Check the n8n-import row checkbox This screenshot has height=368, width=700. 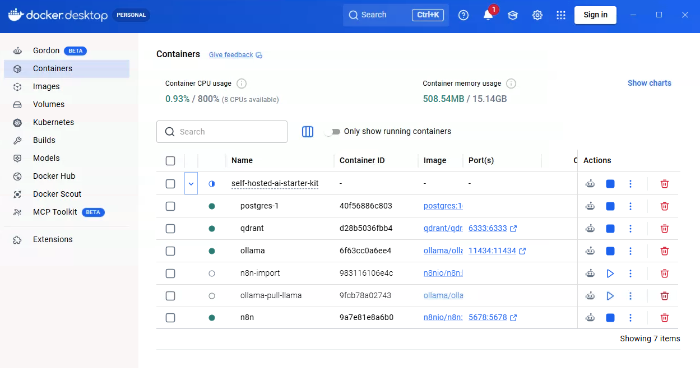[x=170, y=273]
